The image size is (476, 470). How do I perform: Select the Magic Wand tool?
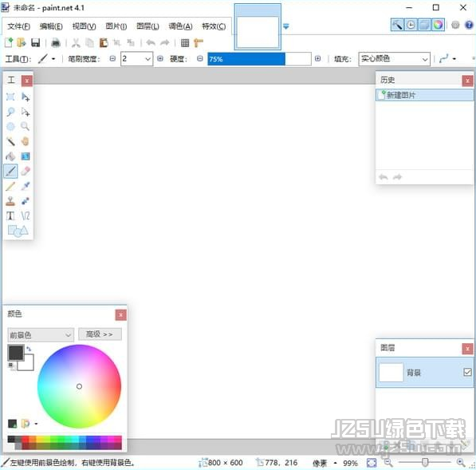pos(10,141)
